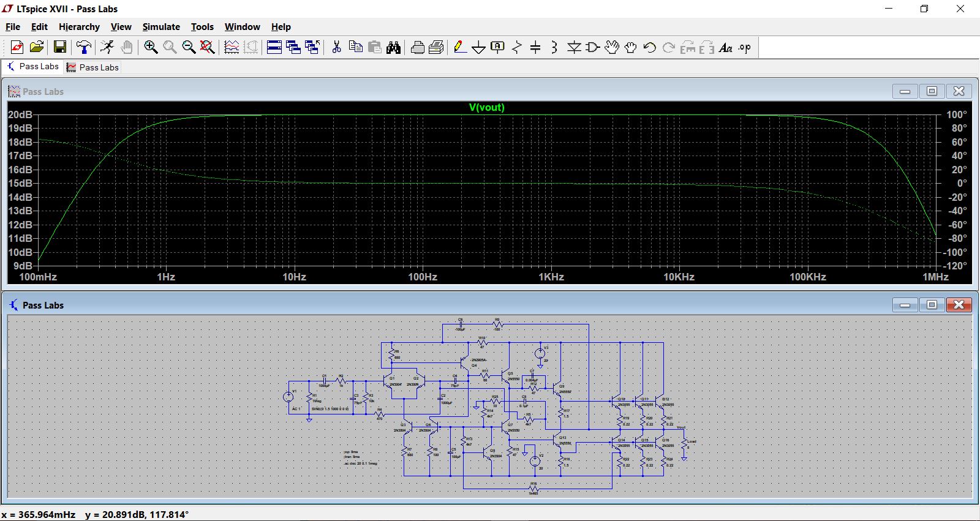Viewport: 980px width, 521px height.
Task: Click the Cut scissors icon
Action: click(x=336, y=47)
